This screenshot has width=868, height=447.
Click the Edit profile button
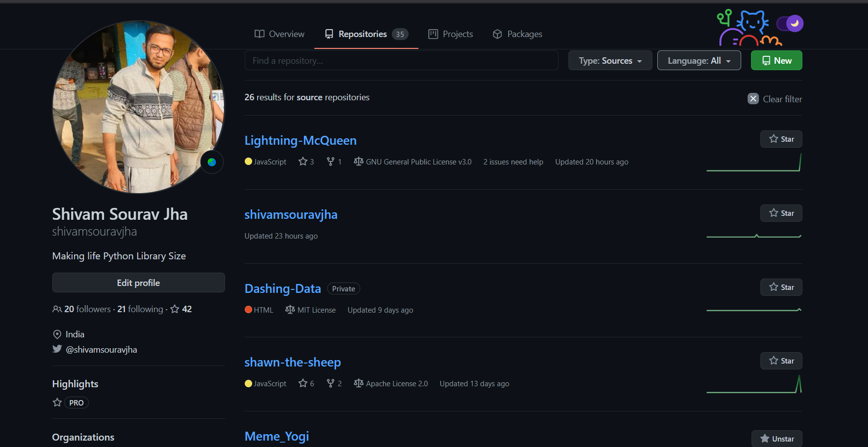tap(139, 283)
